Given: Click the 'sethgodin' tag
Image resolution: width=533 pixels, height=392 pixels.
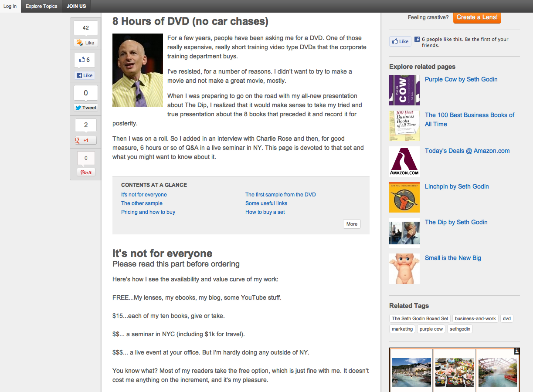Looking at the screenshot, I should click(x=460, y=329).
